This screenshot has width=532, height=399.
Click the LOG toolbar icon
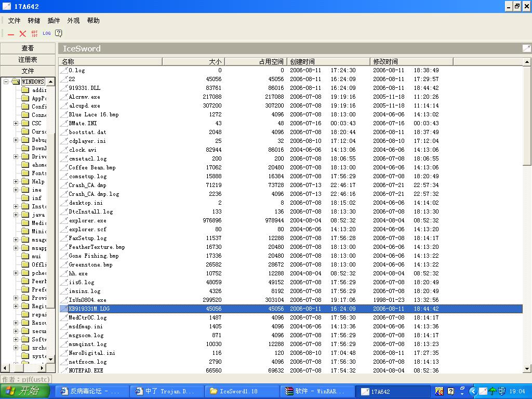click(x=47, y=34)
